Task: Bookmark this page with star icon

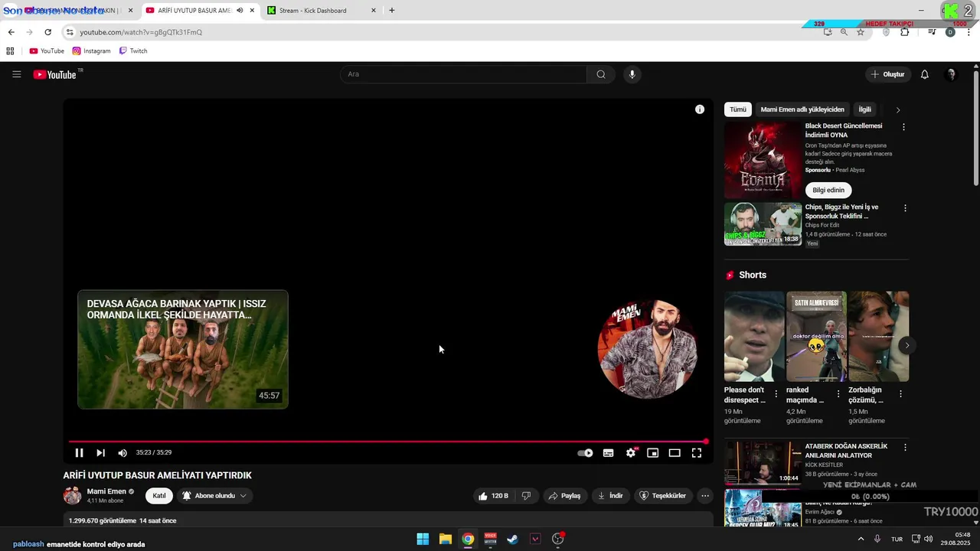Action: 861,32
